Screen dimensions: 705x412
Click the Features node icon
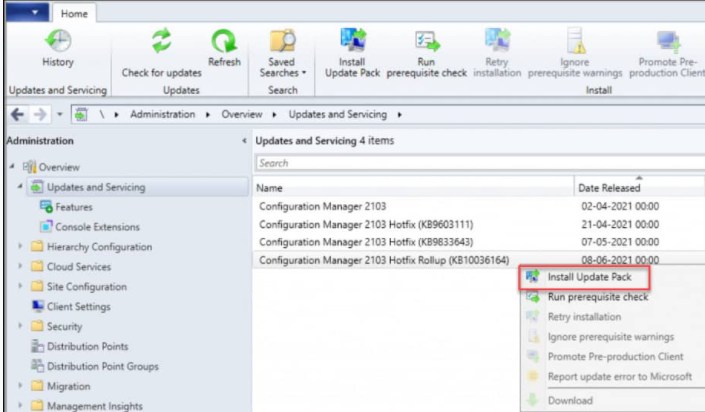point(46,206)
